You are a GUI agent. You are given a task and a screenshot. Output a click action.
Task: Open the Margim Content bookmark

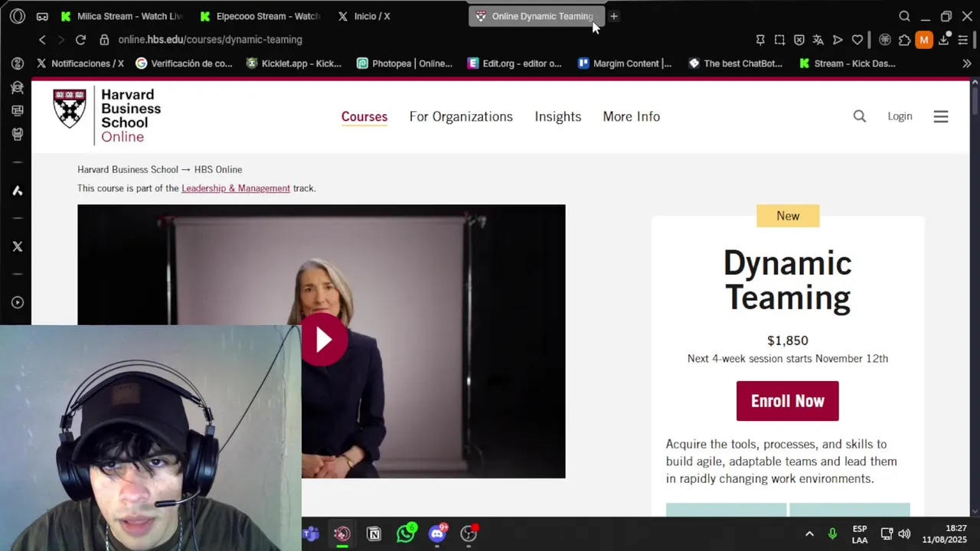tap(625, 64)
